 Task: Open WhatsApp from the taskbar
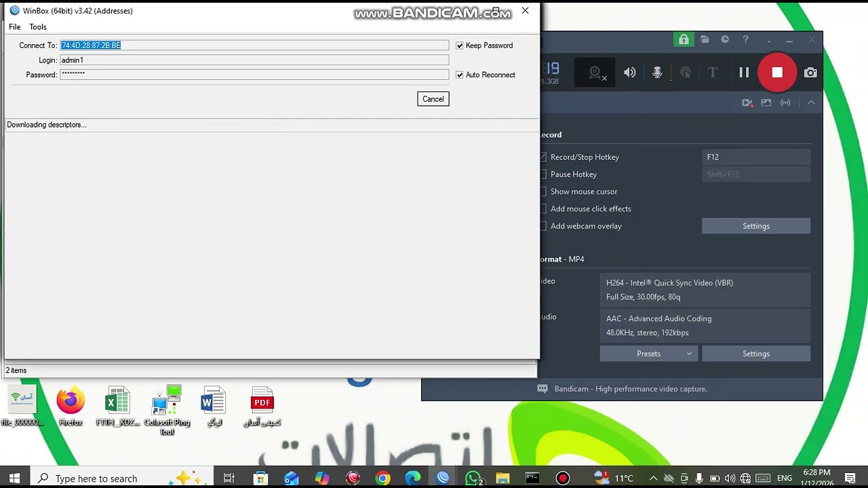(x=473, y=479)
